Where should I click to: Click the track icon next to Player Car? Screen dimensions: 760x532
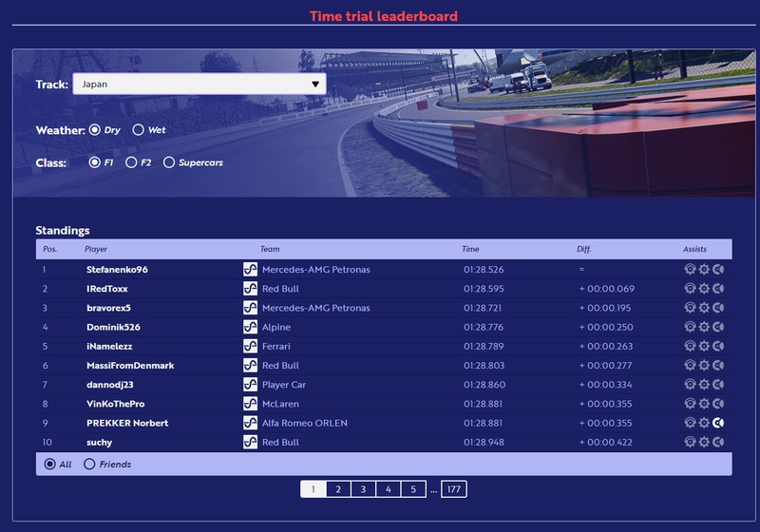(250, 385)
